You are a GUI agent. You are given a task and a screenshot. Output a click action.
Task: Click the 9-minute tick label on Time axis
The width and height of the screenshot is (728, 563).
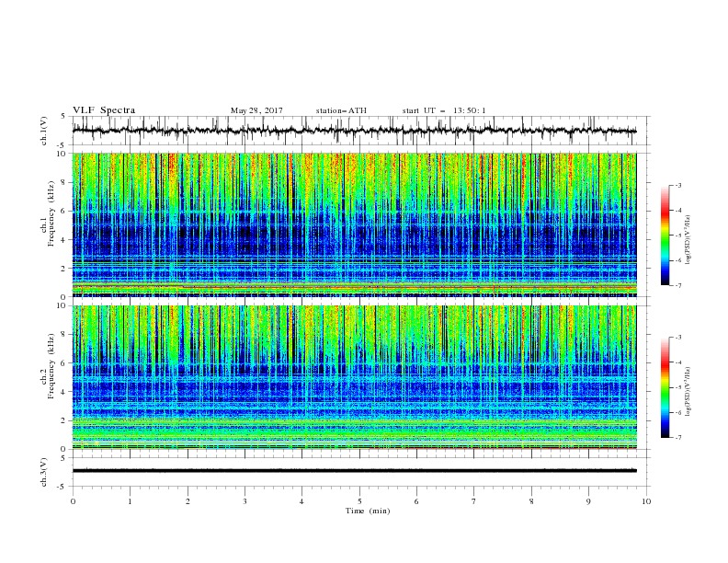tap(588, 501)
